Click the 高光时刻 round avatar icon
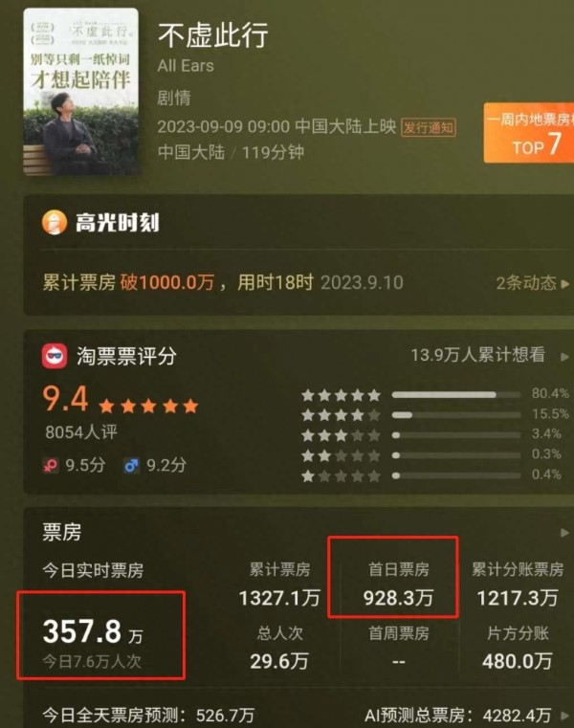574x728 pixels. [55, 222]
